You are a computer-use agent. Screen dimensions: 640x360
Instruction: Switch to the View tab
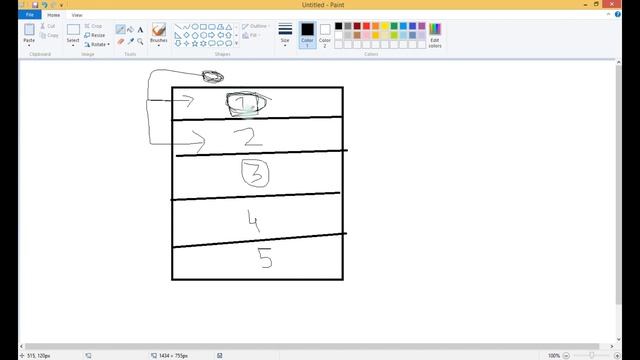(77, 15)
